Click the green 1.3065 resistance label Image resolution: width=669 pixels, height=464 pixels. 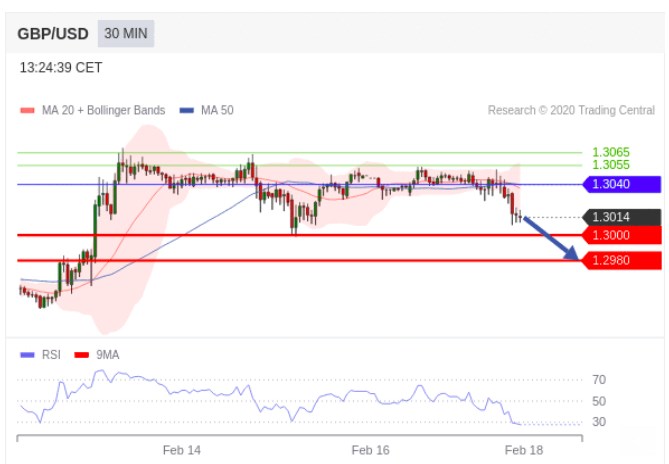click(610, 153)
